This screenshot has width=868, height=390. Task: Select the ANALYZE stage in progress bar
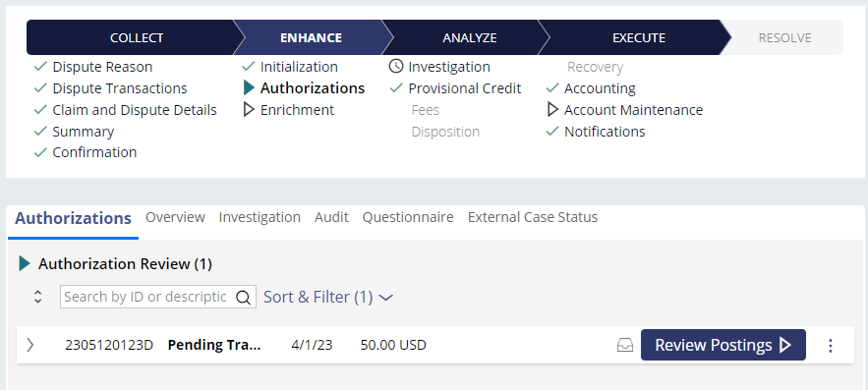coord(470,37)
